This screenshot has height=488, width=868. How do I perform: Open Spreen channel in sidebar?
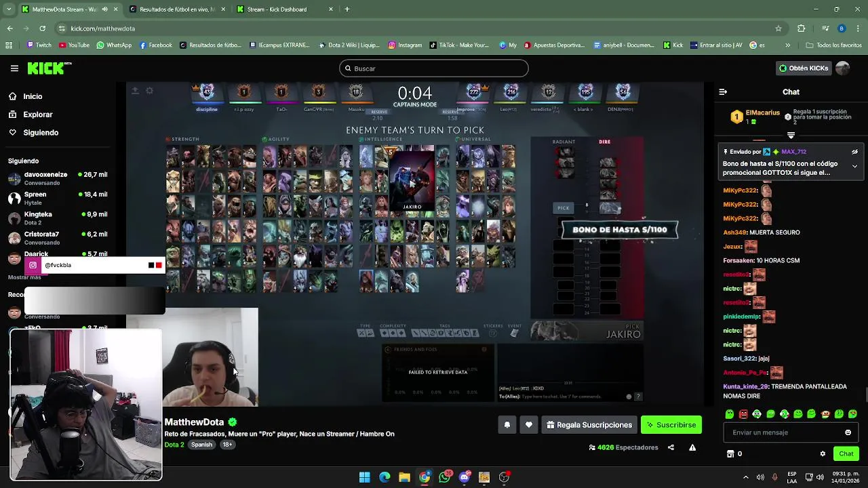(58, 198)
